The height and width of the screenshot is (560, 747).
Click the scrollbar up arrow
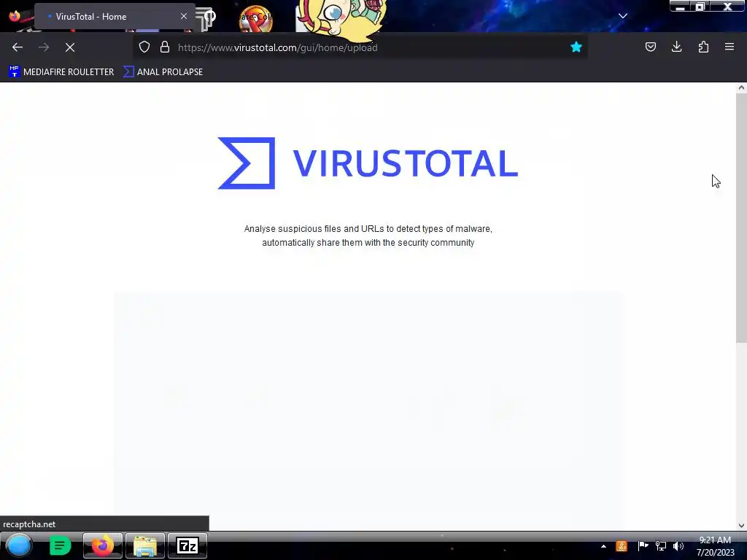tap(741, 87)
